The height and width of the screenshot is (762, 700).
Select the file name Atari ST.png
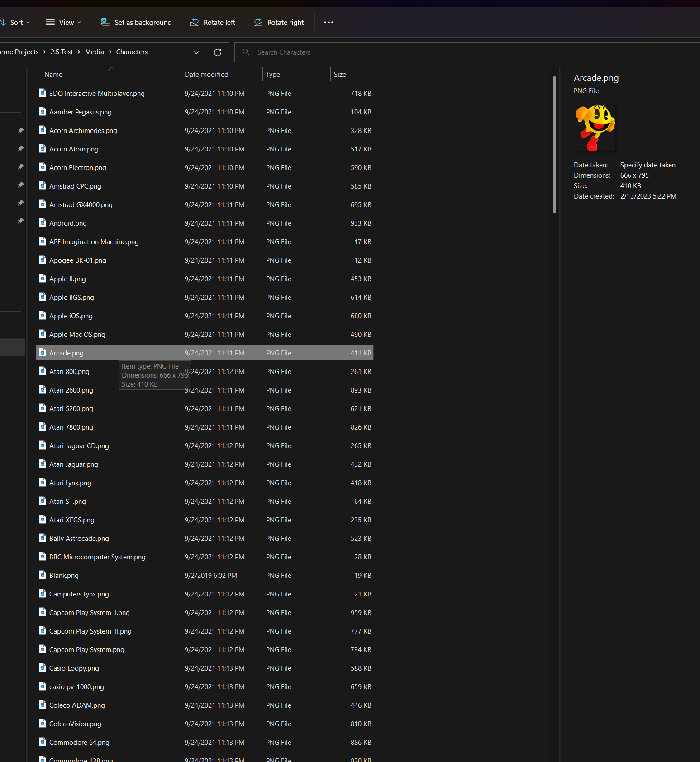tap(67, 502)
